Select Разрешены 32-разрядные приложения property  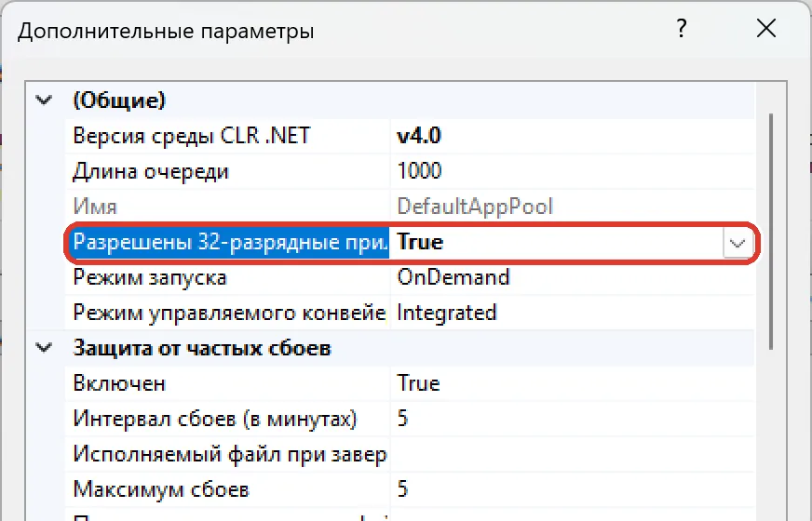pos(228,242)
